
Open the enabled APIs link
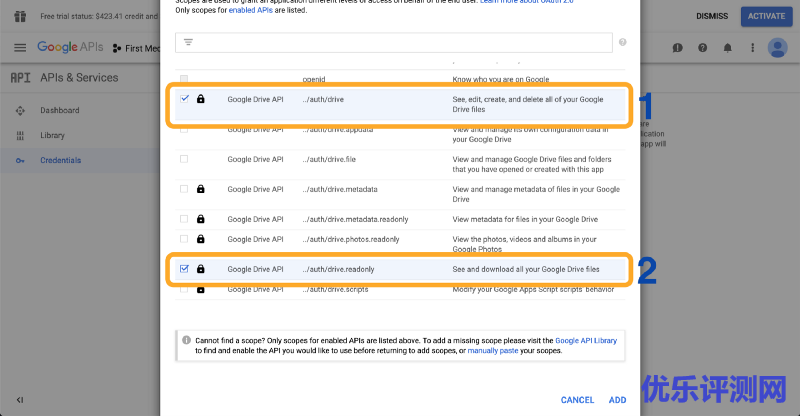(x=251, y=10)
